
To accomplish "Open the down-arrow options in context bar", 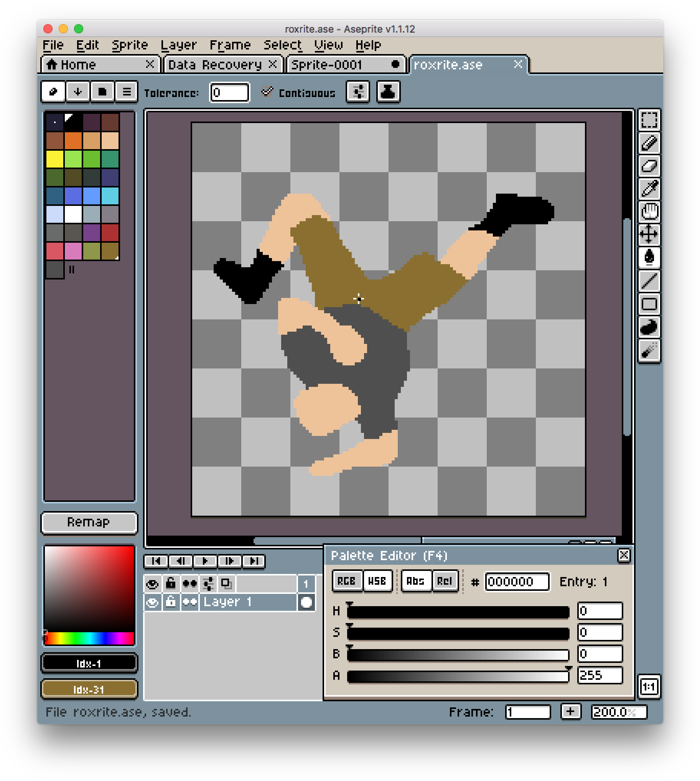I will pos(77,92).
